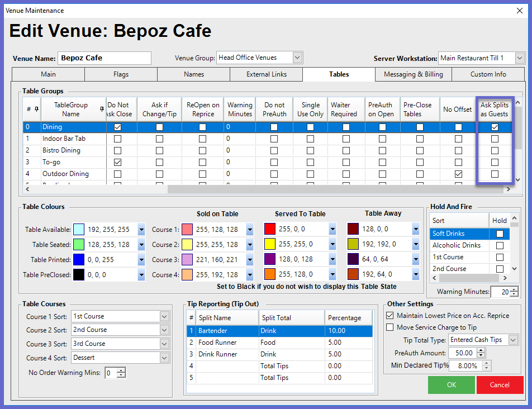Check Single Use Only for To-go
The height and width of the screenshot is (409, 532).
coord(310,163)
